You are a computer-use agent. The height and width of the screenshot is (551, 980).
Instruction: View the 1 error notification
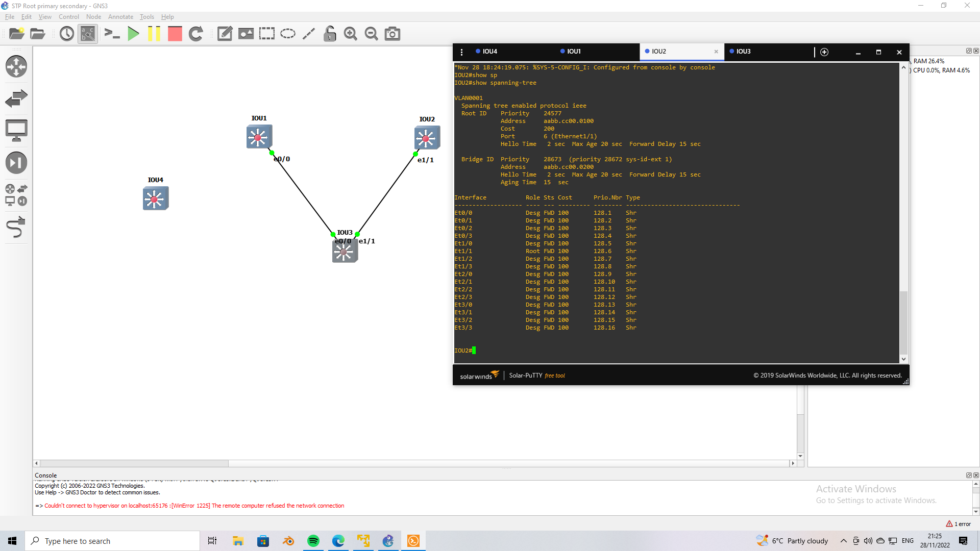tap(959, 523)
